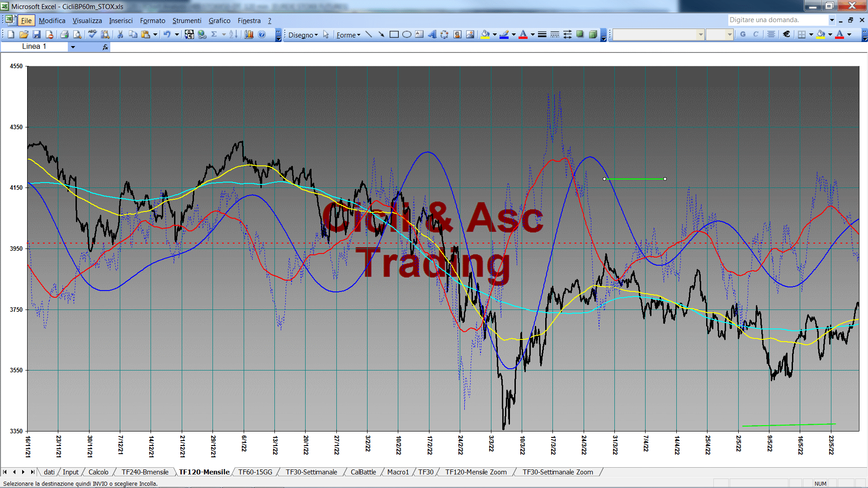Open the euro conversion tool
This screenshot has width=868, height=488.
pyautogui.click(x=189, y=34)
